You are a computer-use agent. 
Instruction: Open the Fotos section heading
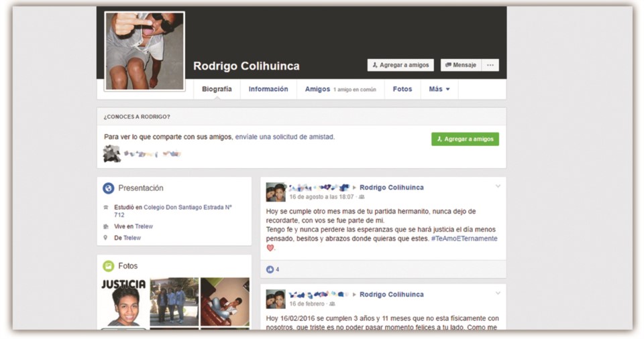click(127, 266)
